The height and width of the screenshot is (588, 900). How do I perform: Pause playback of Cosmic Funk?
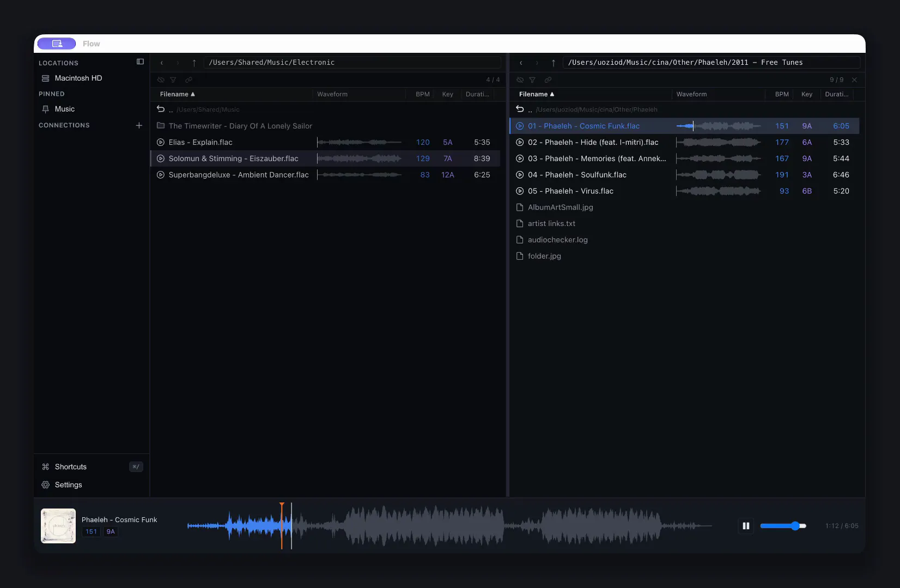click(746, 526)
